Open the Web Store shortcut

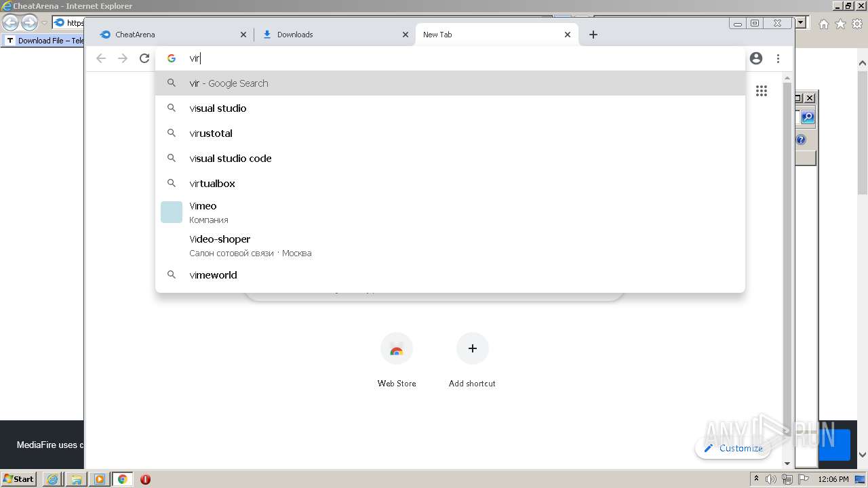click(397, 361)
